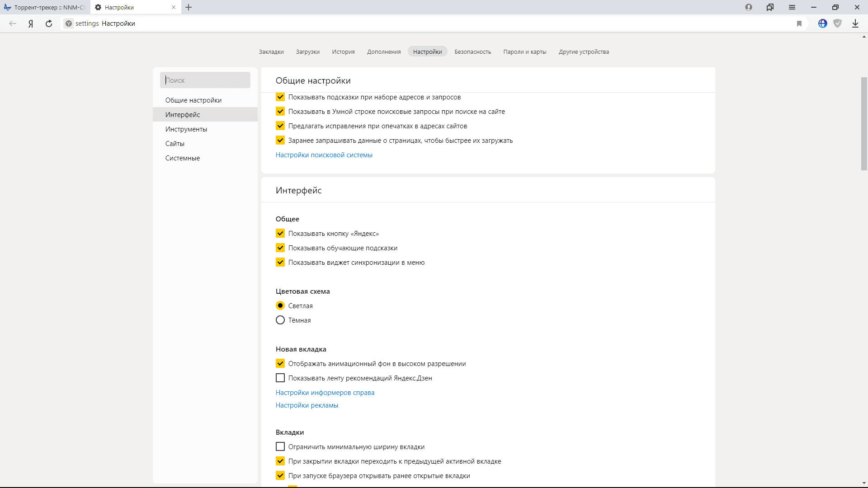Uncheck При запуске браузера открывать ранее открытые вкладки

point(280,475)
